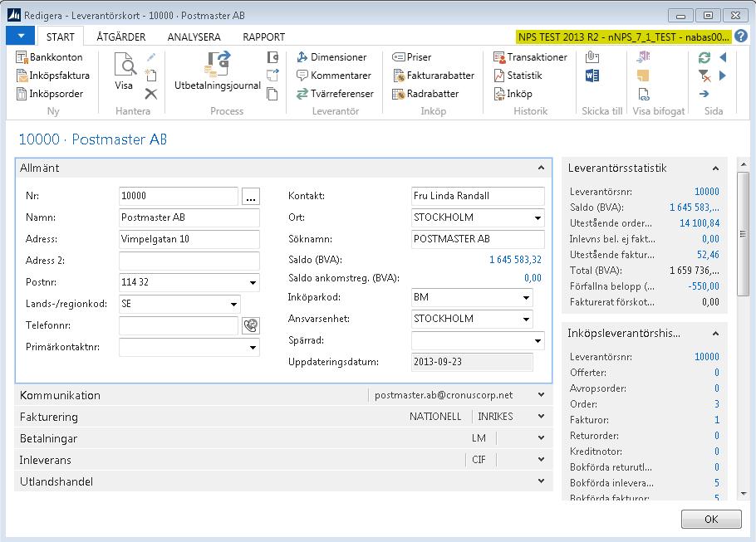Create a new Inköpsorder
The width and height of the screenshot is (756, 542).
(49, 94)
